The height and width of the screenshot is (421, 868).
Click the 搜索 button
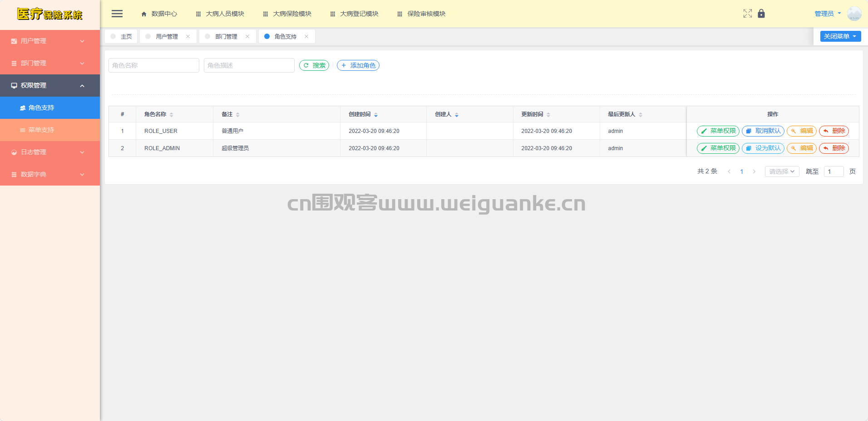314,65
